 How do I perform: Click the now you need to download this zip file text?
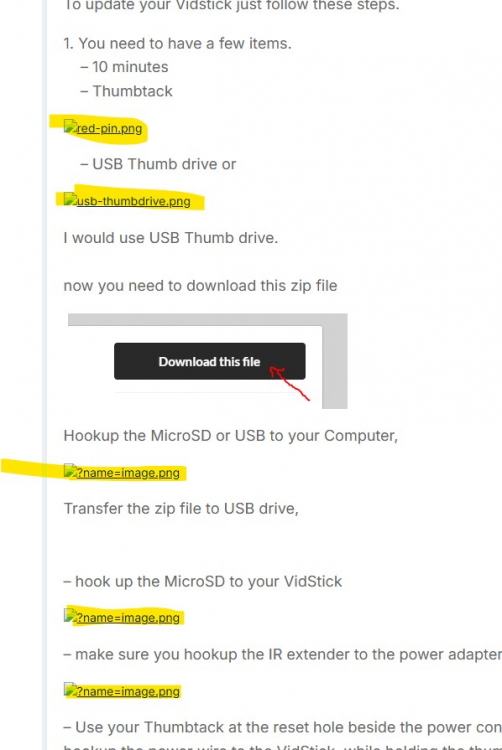coord(200,286)
